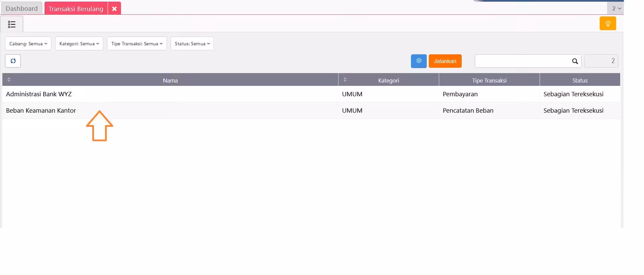Click the Nama column header
The image size is (644, 275).
pyautogui.click(x=170, y=80)
